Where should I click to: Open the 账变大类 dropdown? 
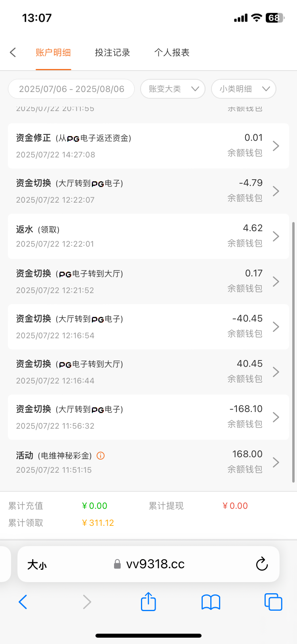173,89
